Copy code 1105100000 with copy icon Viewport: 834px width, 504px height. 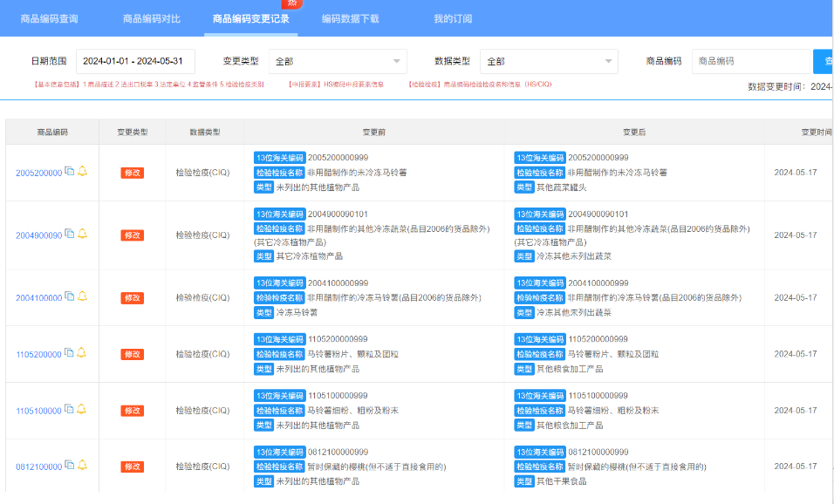pyautogui.click(x=69, y=409)
